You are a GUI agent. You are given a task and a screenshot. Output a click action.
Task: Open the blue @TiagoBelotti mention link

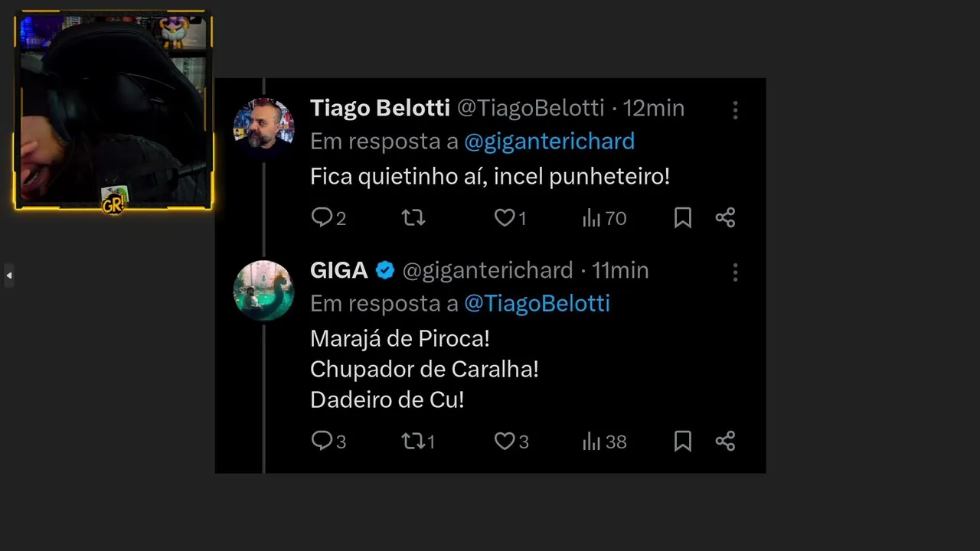click(x=537, y=304)
